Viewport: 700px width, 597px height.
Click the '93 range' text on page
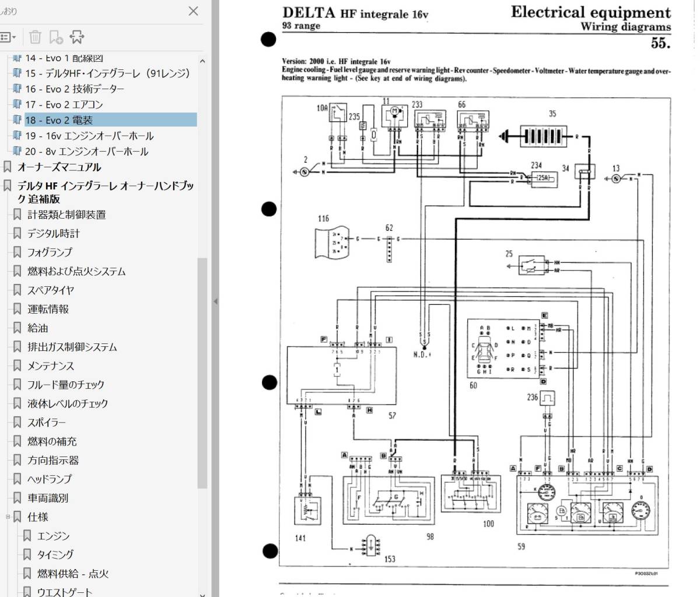pyautogui.click(x=301, y=26)
